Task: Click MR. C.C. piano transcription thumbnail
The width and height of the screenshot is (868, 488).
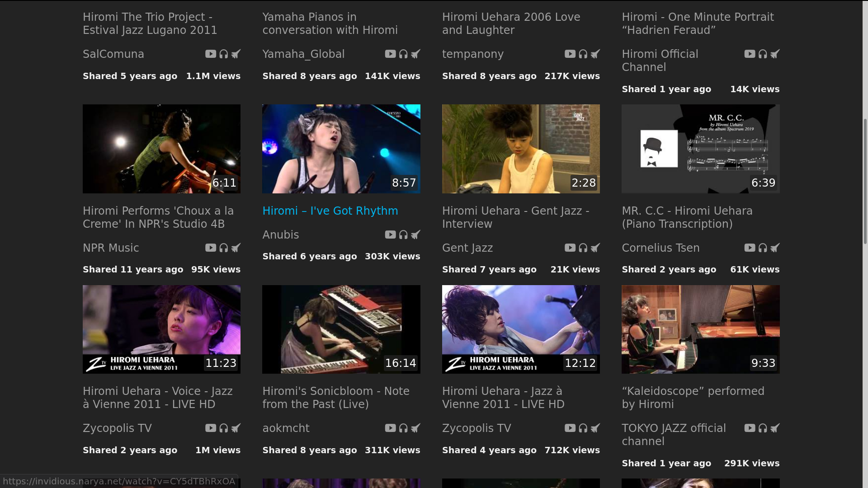Action: point(700,149)
